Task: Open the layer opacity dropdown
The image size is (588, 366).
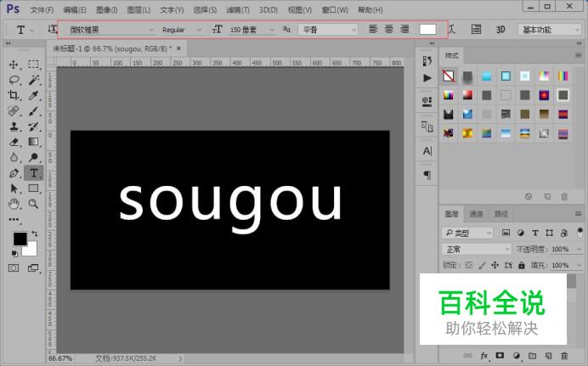Action: [x=579, y=249]
